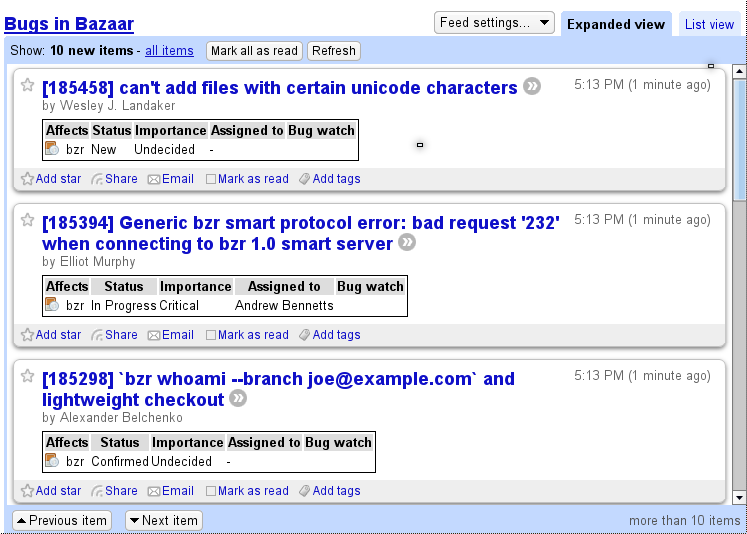
Task: Star the bug 185394 entry header
Action: (x=28, y=220)
